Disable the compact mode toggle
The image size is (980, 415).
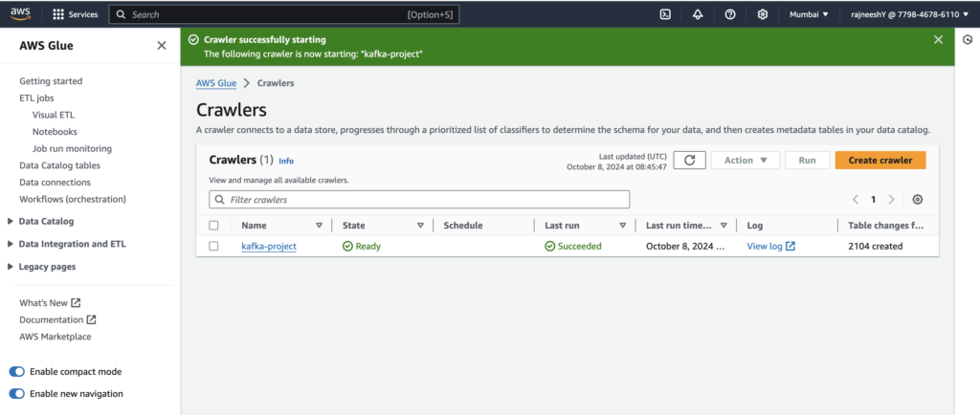tap(17, 371)
